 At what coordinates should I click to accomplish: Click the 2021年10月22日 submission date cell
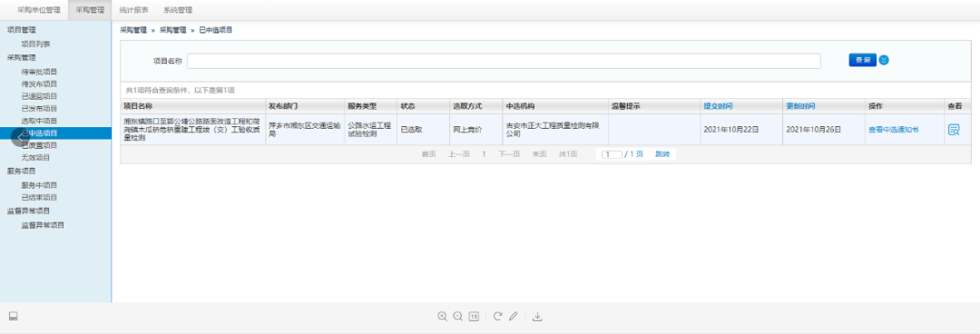pos(741,130)
